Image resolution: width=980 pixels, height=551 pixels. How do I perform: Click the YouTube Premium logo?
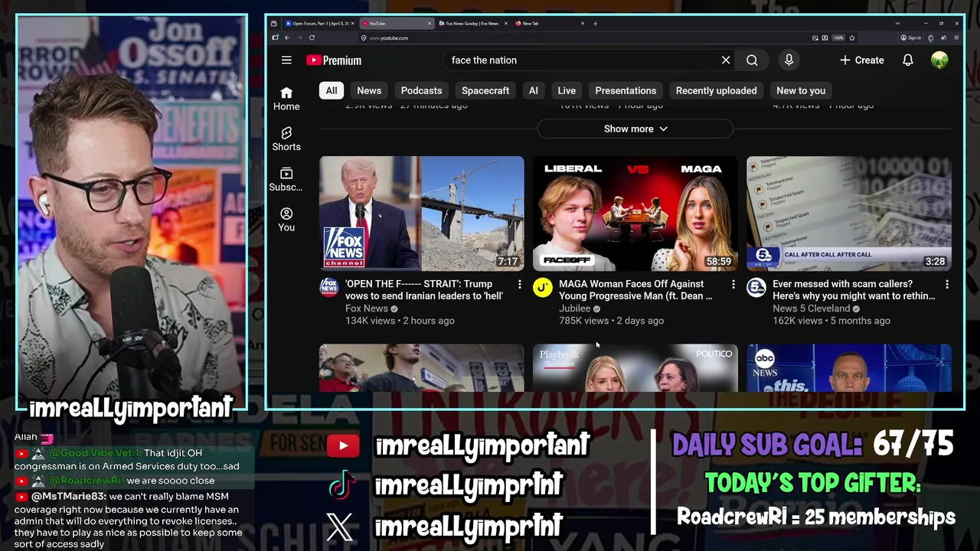[x=334, y=60]
